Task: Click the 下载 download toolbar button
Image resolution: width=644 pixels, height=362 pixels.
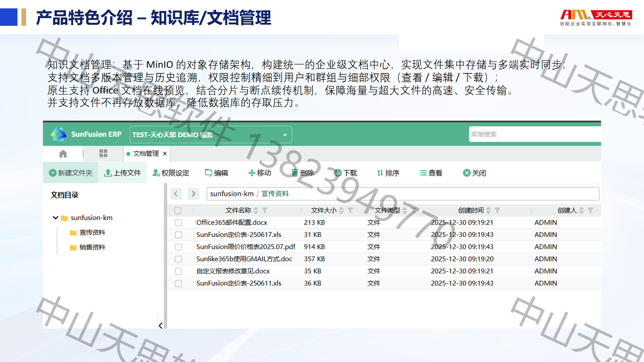Action: point(346,173)
